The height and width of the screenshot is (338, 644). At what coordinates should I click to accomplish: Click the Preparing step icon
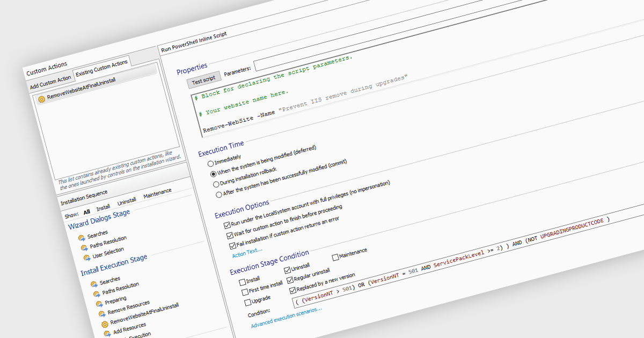(99, 303)
